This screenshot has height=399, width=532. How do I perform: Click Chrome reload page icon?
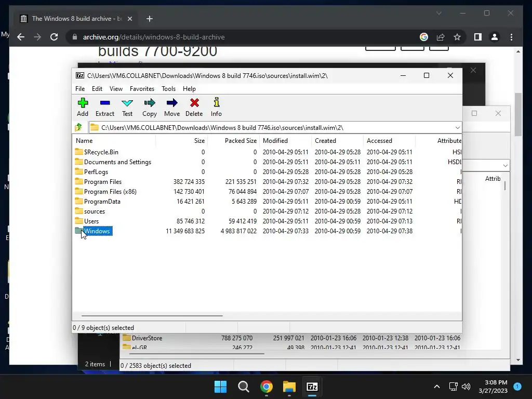tap(54, 37)
